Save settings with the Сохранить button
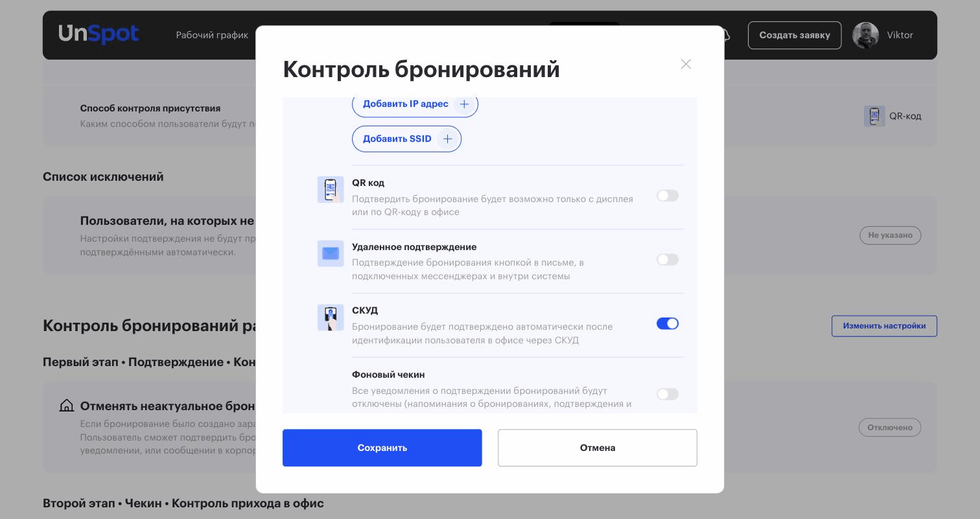 pos(382,448)
